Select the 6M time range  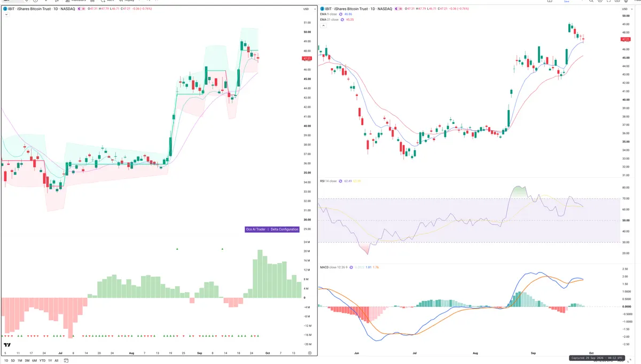point(34,361)
